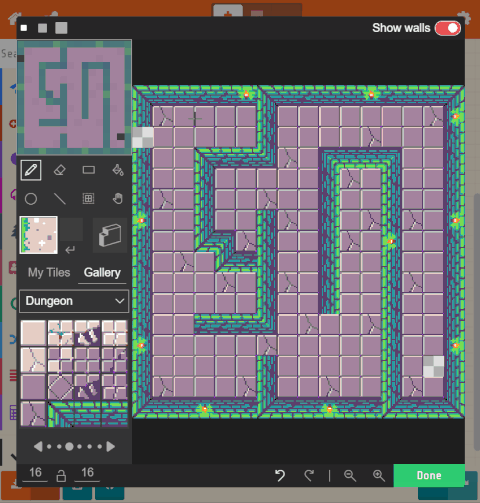The width and height of the screenshot is (480, 503).
Task: Toggle the width-height lock icon
Action: pos(61,476)
